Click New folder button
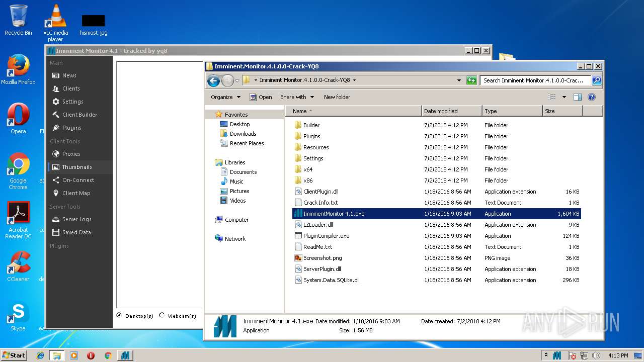The height and width of the screenshot is (362, 644). coord(337,97)
